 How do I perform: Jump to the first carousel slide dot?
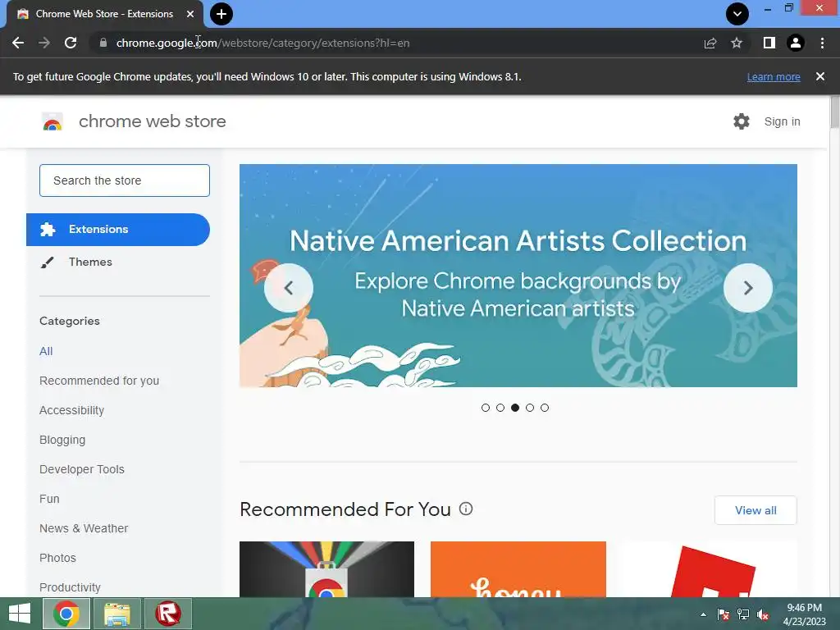pos(486,408)
